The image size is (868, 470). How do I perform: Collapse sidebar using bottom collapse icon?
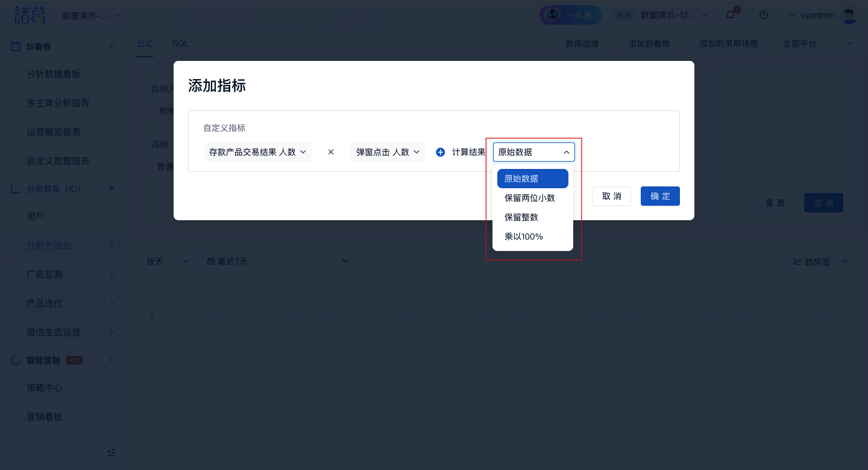(111, 452)
